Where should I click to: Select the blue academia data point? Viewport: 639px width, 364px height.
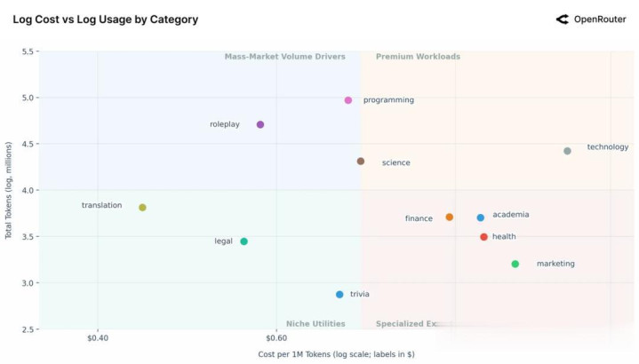coord(481,218)
